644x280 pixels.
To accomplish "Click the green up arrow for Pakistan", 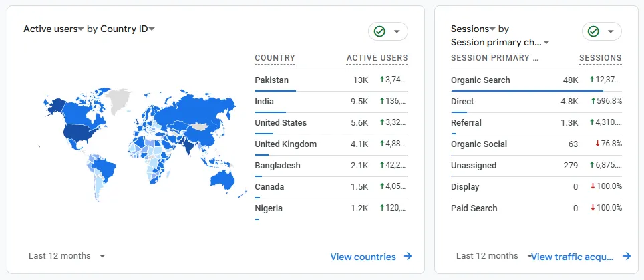I will pos(382,80).
